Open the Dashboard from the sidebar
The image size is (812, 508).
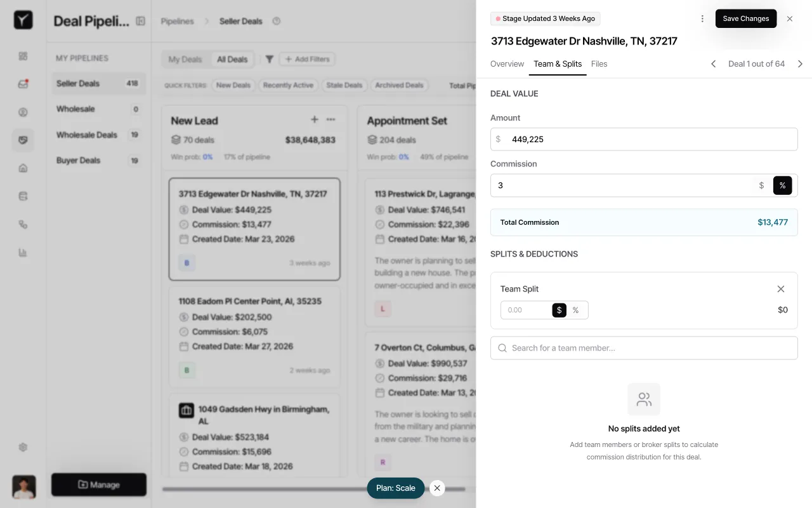(x=23, y=56)
